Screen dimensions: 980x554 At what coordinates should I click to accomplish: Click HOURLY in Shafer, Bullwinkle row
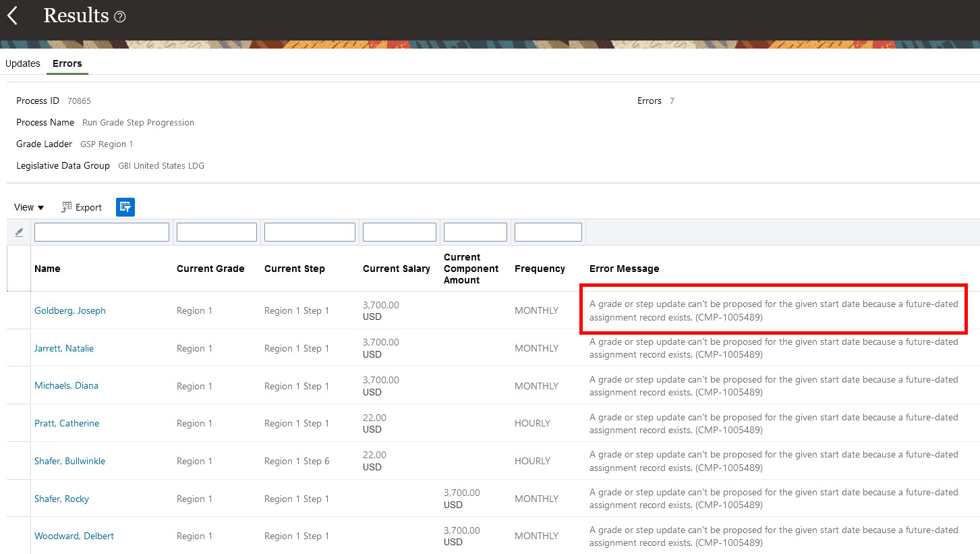[532, 461]
